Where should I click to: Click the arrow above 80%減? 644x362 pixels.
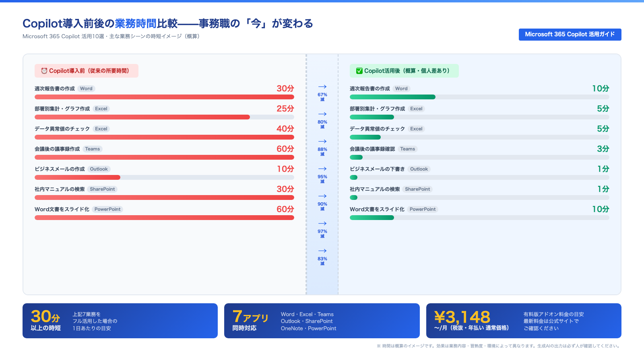click(322, 114)
